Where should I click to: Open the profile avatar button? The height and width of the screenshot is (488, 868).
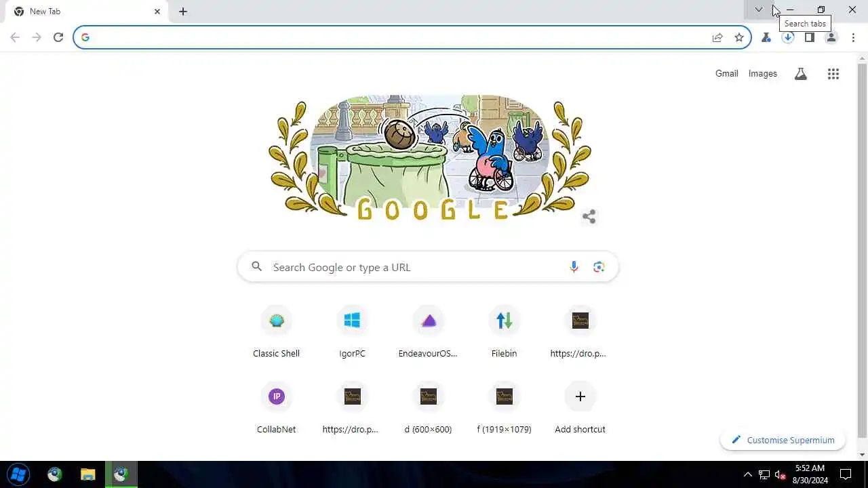pyautogui.click(x=831, y=37)
